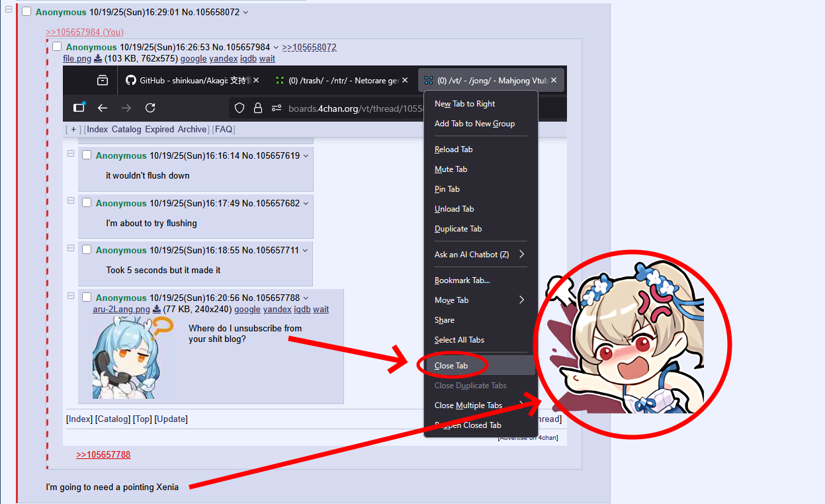Open post menu arrow after No.105657984
The image size is (825, 504).
pos(276,48)
